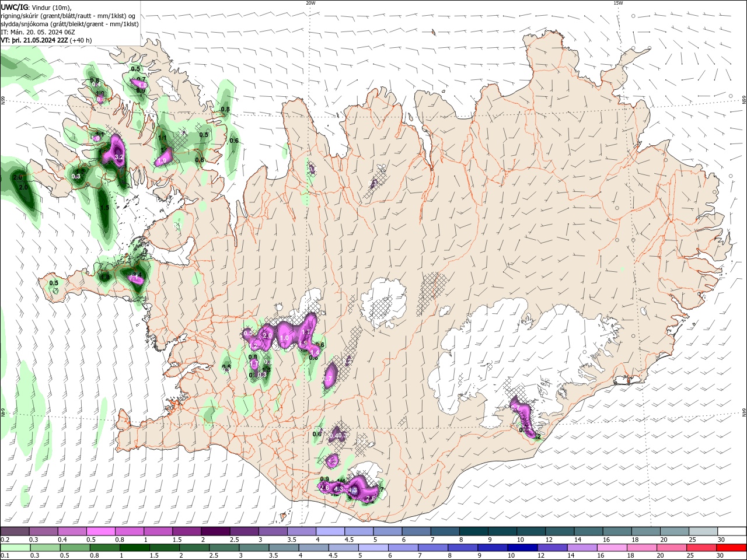
Task: Choose the top legend swatch labeled 1.5
Action: (187, 531)
